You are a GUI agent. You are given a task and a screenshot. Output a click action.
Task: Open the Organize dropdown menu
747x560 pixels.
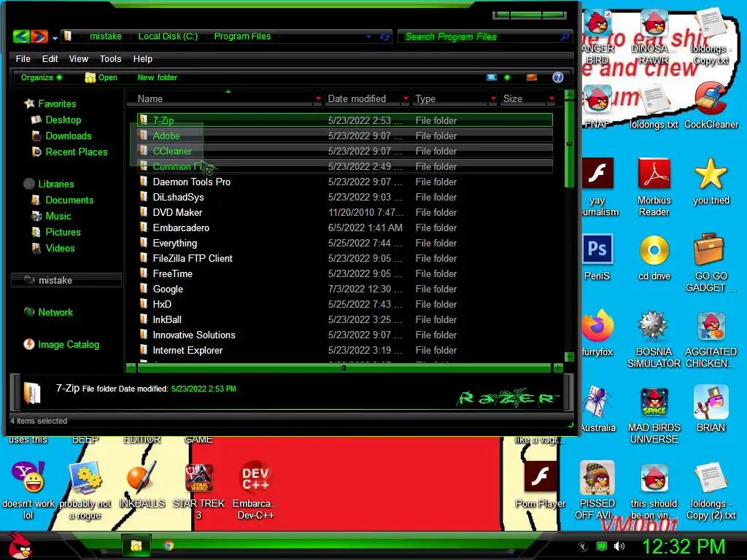click(x=42, y=77)
